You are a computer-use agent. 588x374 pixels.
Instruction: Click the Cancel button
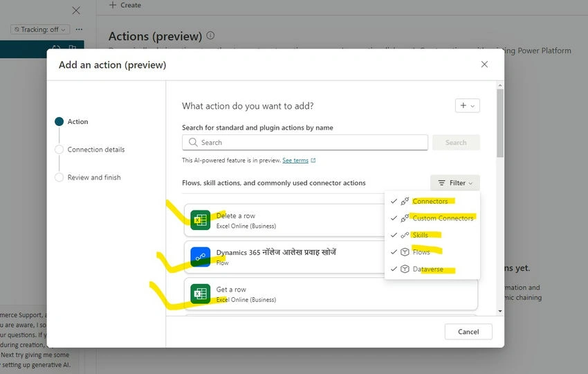(468, 332)
